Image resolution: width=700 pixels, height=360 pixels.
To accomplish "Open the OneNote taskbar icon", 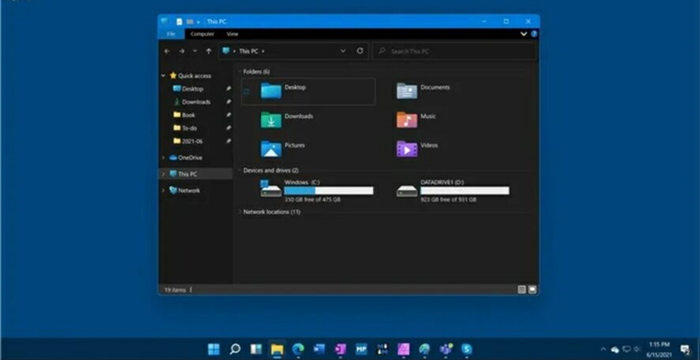I will click(340, 349).
